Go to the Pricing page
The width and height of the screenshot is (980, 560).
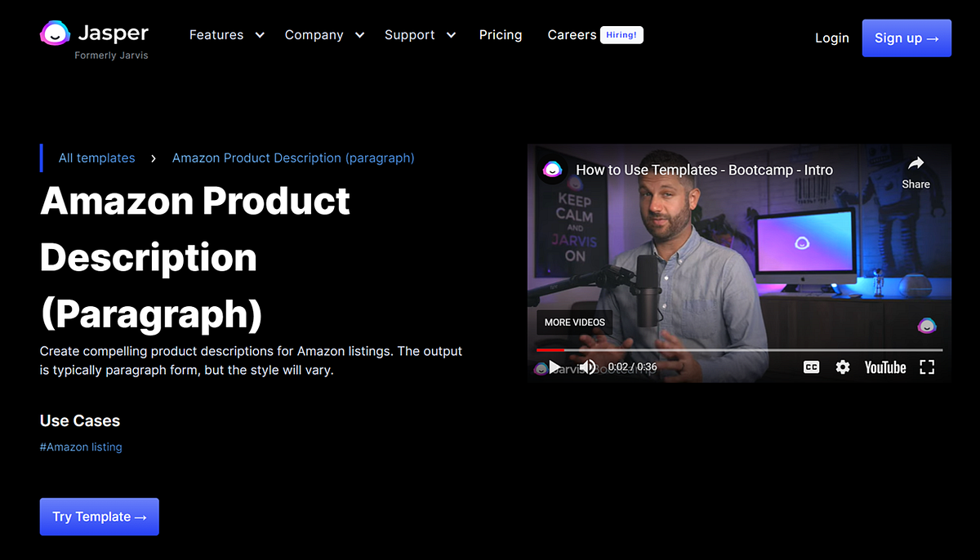(x=501, y=35)
